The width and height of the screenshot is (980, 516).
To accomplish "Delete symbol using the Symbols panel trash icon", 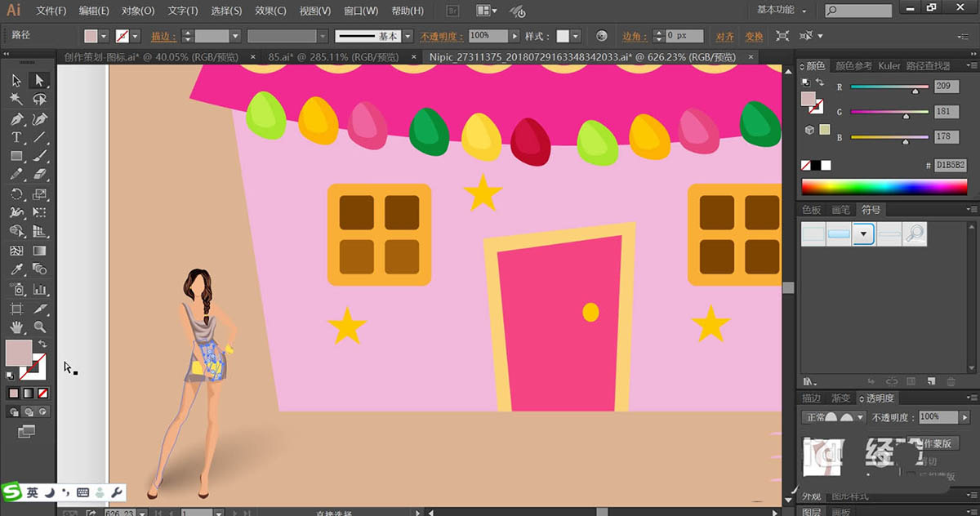I will point(951,381).
